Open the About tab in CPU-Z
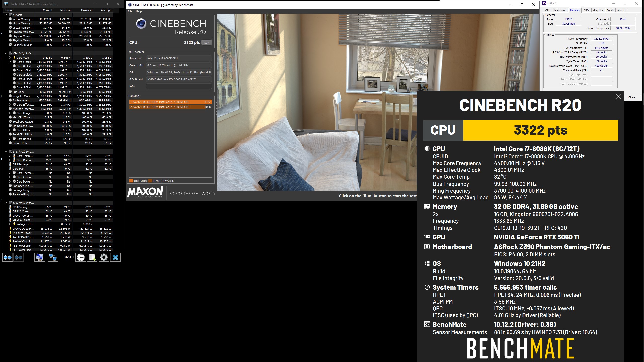Image resolution: width=644 pixels, height=362 pixels. 621,10
